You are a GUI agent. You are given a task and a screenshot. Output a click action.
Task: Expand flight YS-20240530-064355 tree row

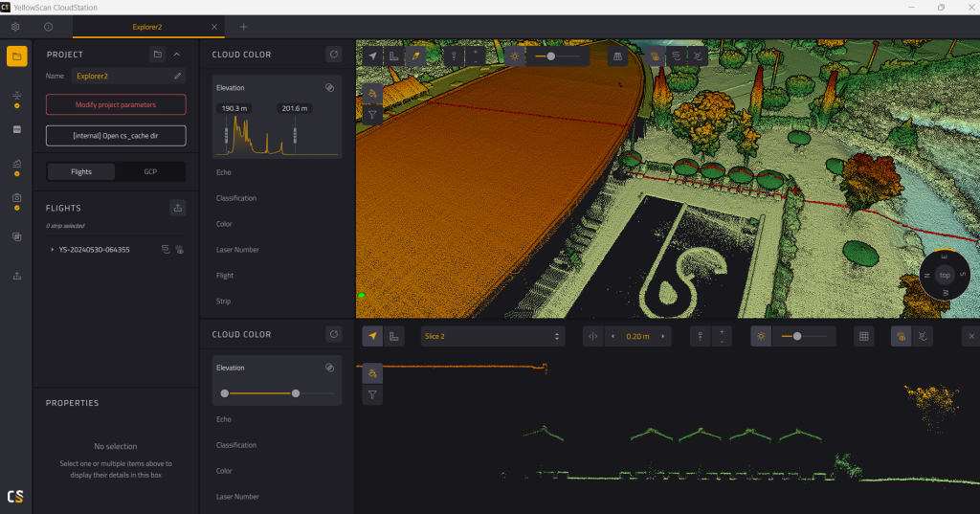point(52,250)
